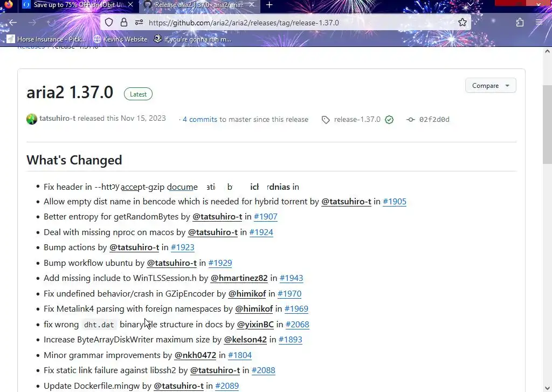Open pull request #1804
The width and height of the screenshot is (552, 392).
240,355
